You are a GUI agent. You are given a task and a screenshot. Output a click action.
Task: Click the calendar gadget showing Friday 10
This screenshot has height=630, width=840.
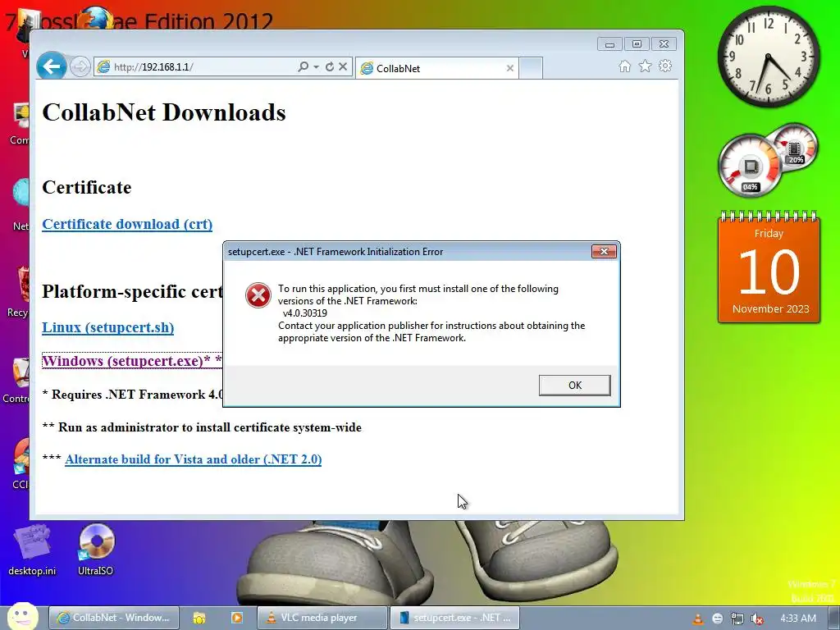769,268
